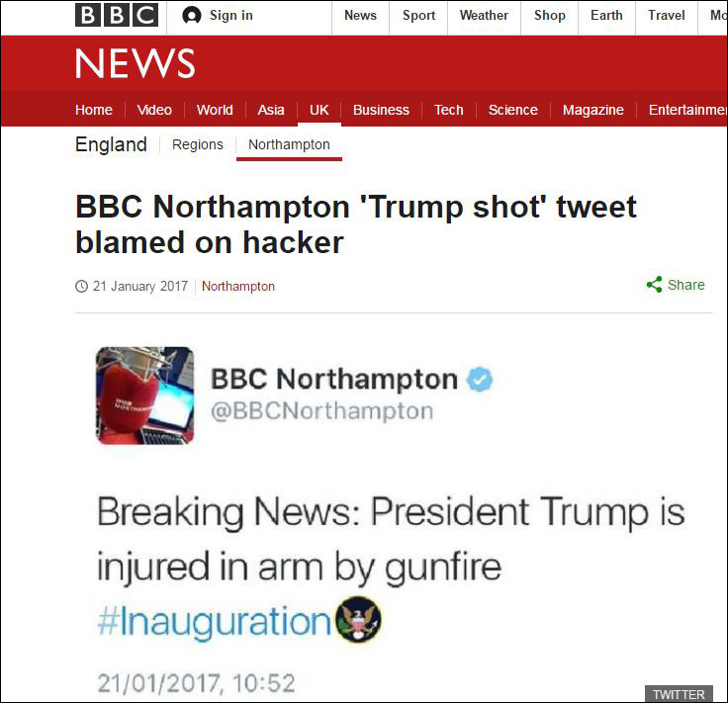Image resolution: width=728 pixels, height=703 pixels.
Task: Select Regions in the England sub-navigation
Action: (x=197, y=144)
